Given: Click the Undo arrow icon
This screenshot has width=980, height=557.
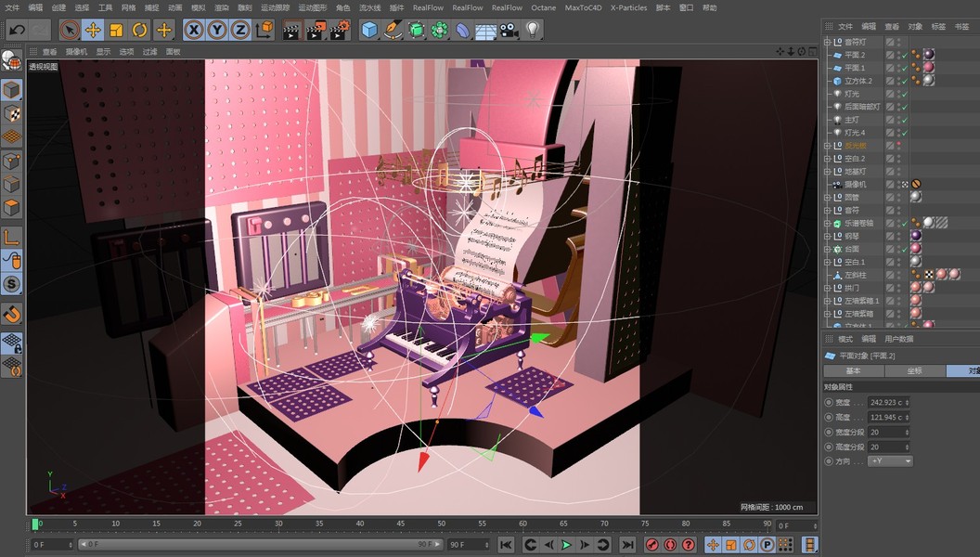Looking at the screenshot, I should [18, 30].
